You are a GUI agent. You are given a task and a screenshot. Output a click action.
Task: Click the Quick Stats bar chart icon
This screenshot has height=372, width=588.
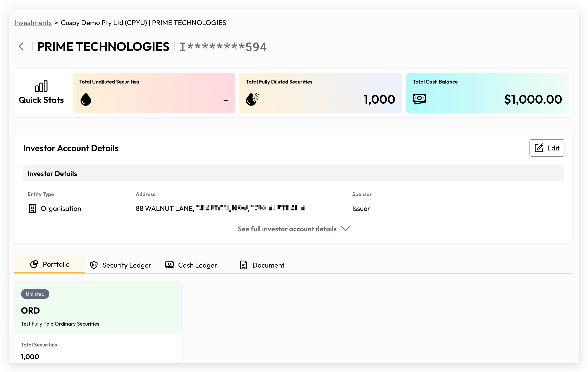coord(41,86)
